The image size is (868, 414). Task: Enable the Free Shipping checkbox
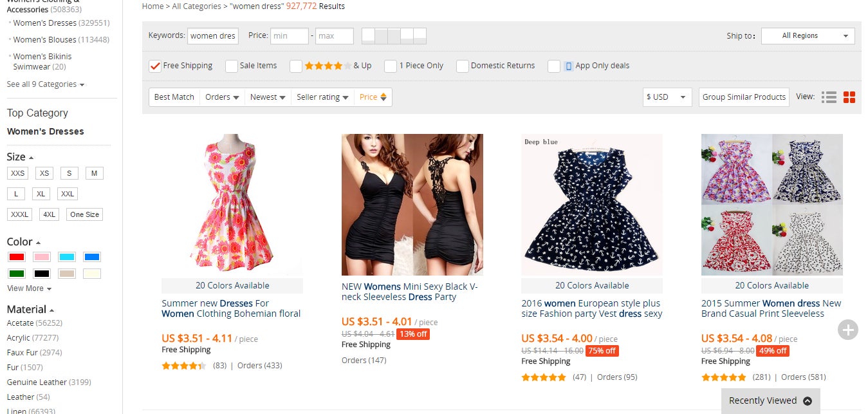(x=155, y=66)
